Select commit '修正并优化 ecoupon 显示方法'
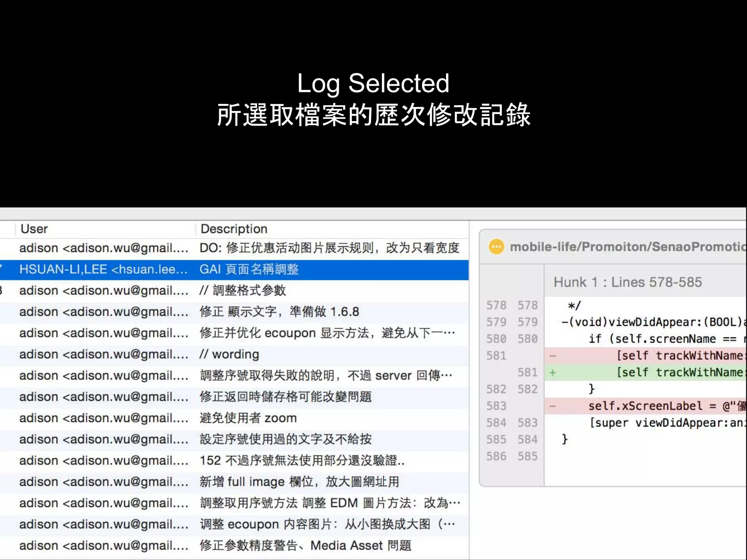The height and width of the screenshot is (560, 747). point(234,333)
